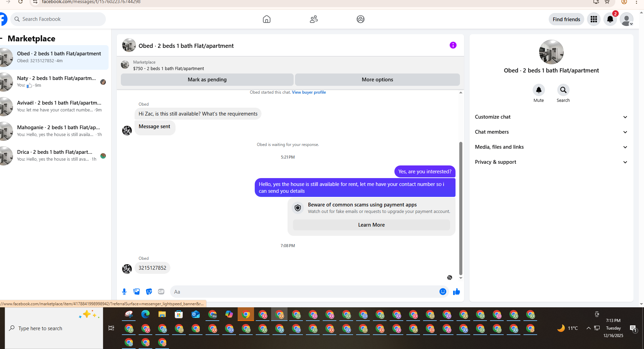The image size is (644, 349).
Task: Click the 'Yes, are you interested?' message bubble
Action: pyautogui.click(x=425, y=172)
